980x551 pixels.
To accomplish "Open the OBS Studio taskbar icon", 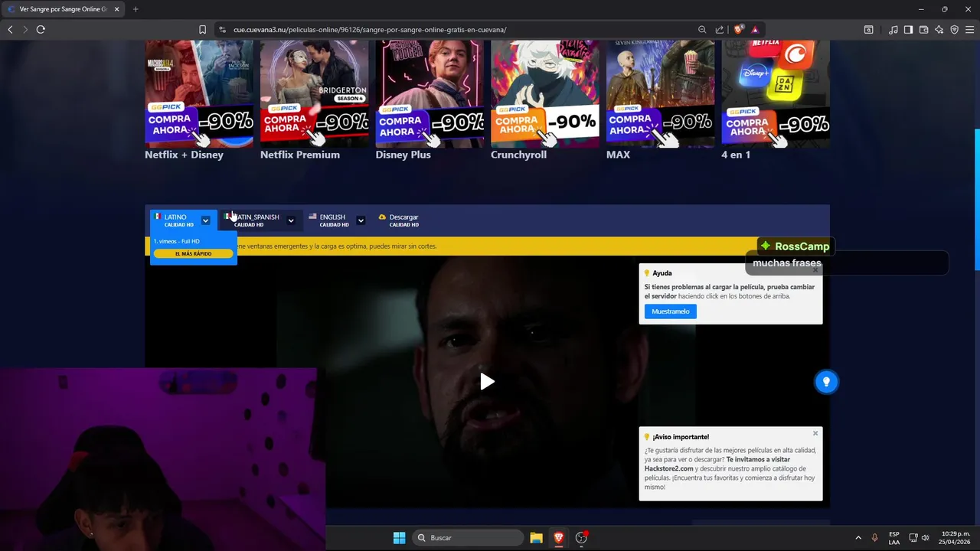I will (581, 538).
